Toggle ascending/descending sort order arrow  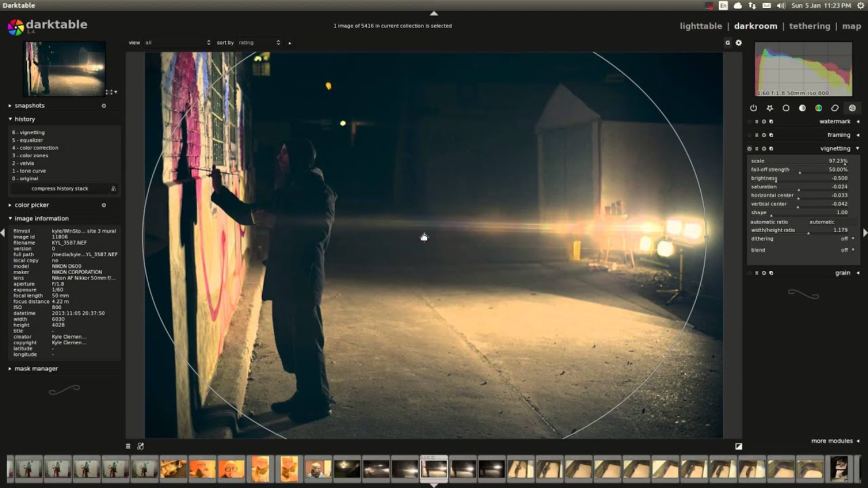(x=290, y=43)
